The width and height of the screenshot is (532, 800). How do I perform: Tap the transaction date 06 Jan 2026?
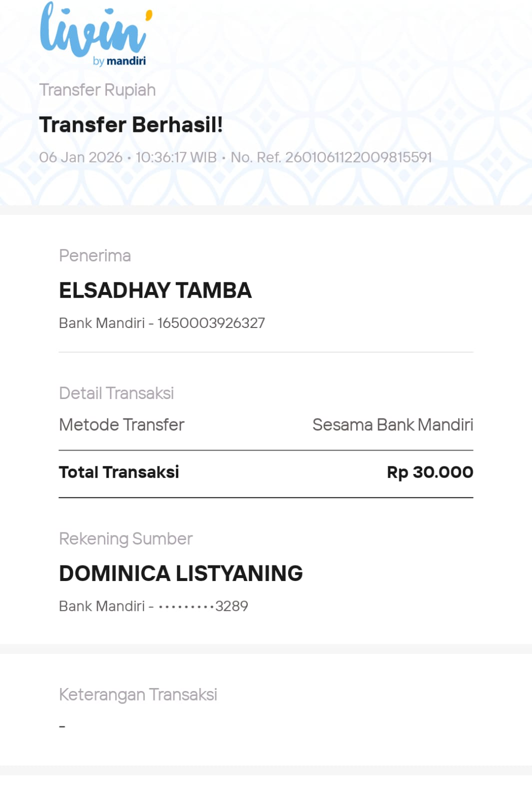point(80,157)
